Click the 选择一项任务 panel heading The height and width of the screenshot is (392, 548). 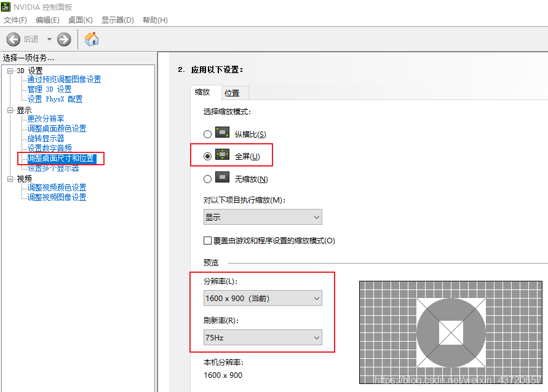coord(29,58)
